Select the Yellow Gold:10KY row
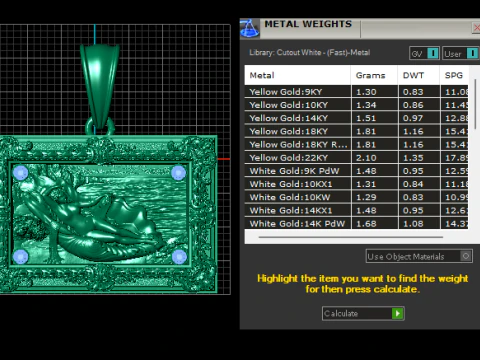Image resolution: width=480 pixels, height=360 pixels. click(x=356, y=105)
